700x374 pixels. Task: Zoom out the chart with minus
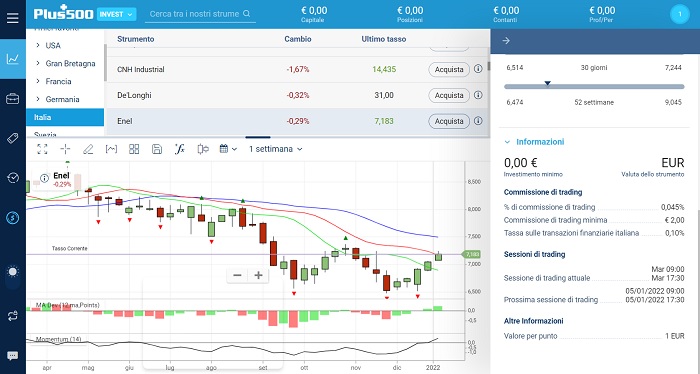tap(237, 275)
